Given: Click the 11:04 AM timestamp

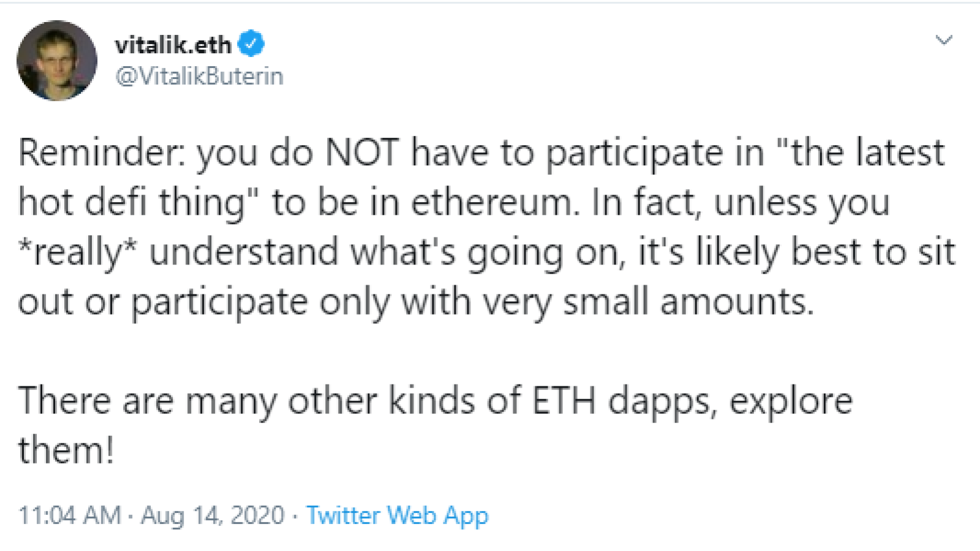Looking at the screenshot, I should pos(70,515).
